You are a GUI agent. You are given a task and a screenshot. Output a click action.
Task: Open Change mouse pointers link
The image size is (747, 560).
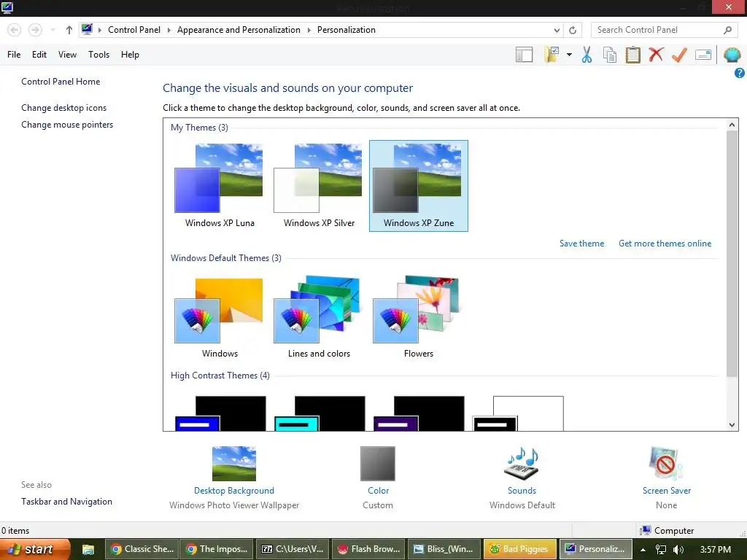pos(67,125)
